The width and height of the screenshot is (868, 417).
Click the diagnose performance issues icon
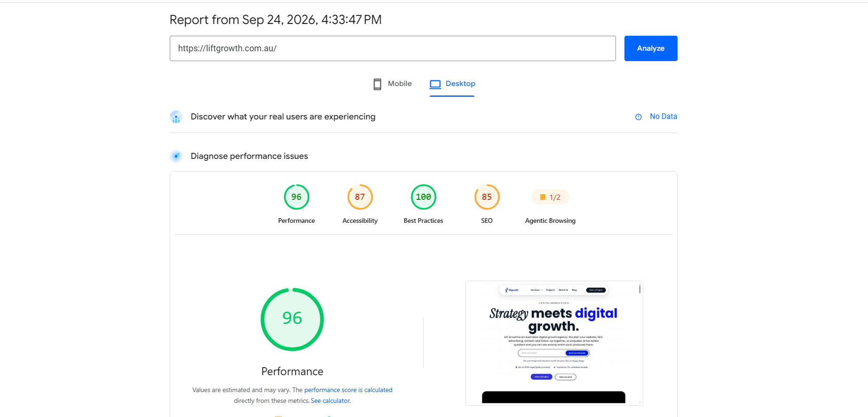tap(176, 156)
